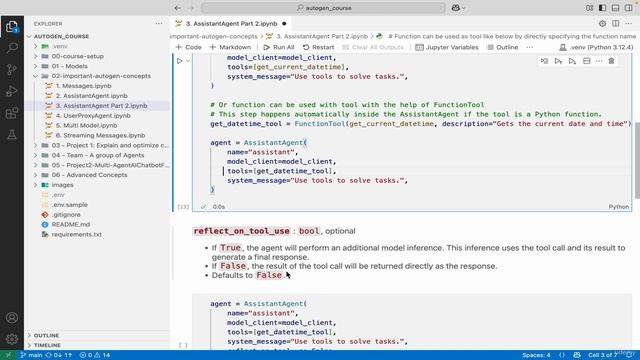
Task: Open the Explorer view icon
Action: pyautogui.click(x=12, y=27)
